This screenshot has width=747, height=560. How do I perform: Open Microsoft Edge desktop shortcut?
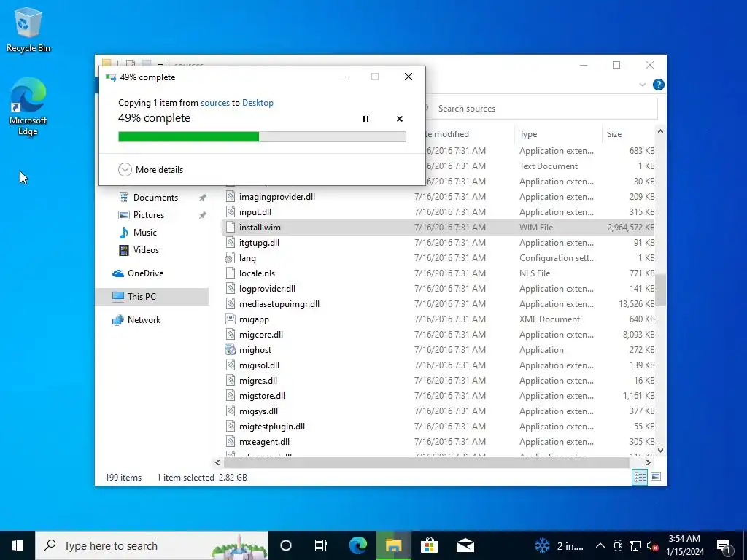[x=28, y=107]
